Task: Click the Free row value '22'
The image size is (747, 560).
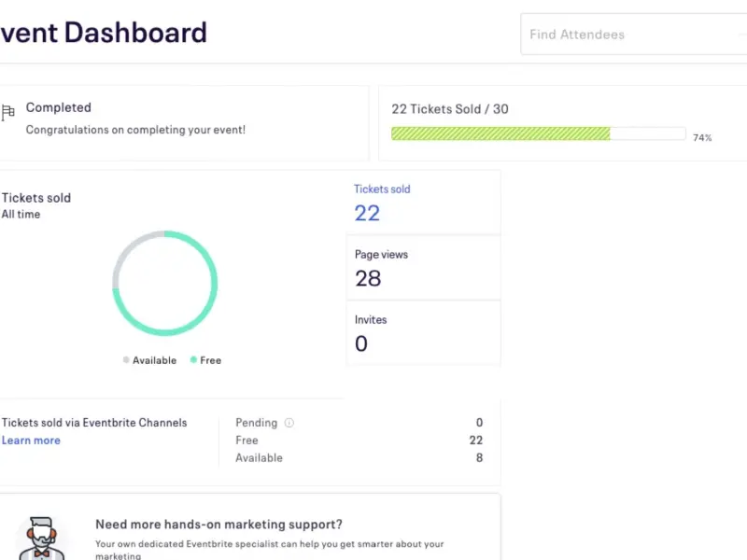Action: [476, 440]
